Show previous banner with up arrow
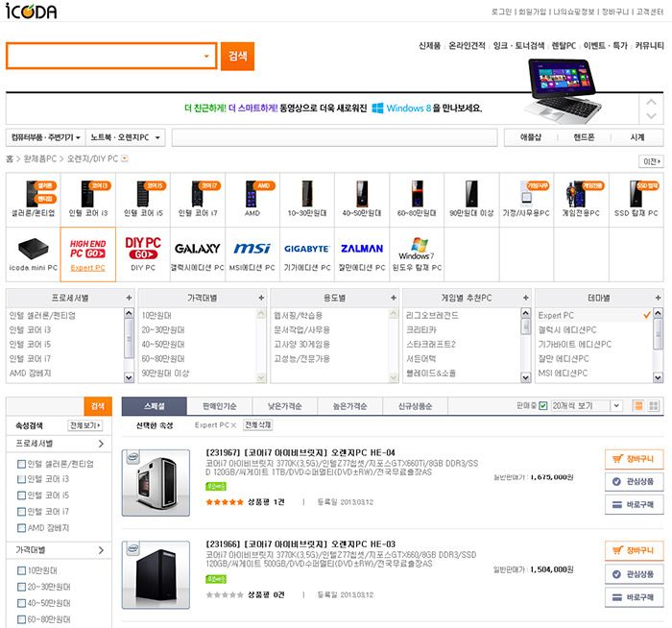672x628 pixels. pos(652,102)
